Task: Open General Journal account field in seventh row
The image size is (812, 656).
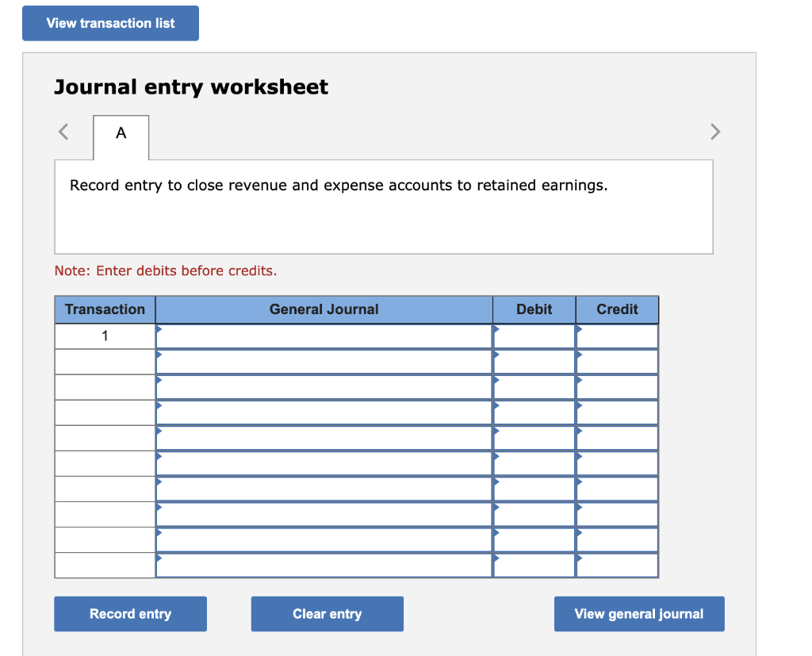Action: [x=324, y=489]
